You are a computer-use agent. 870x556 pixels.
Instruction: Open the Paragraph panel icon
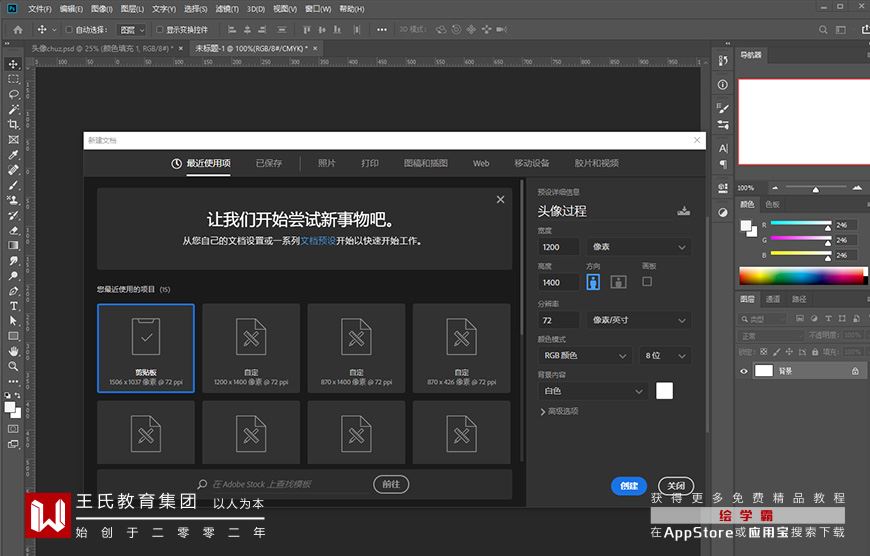(x=723, y=164)
